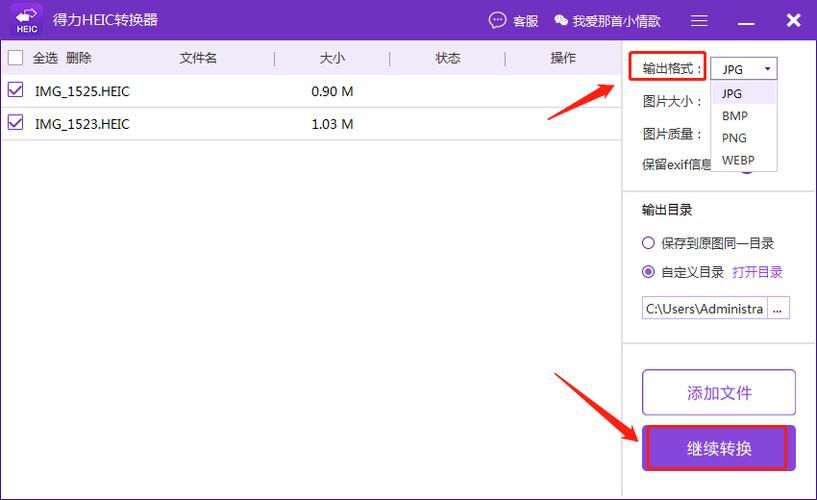817x500 pixels.
Task: Close the HEIC converter window
Action: pos(794,20)
